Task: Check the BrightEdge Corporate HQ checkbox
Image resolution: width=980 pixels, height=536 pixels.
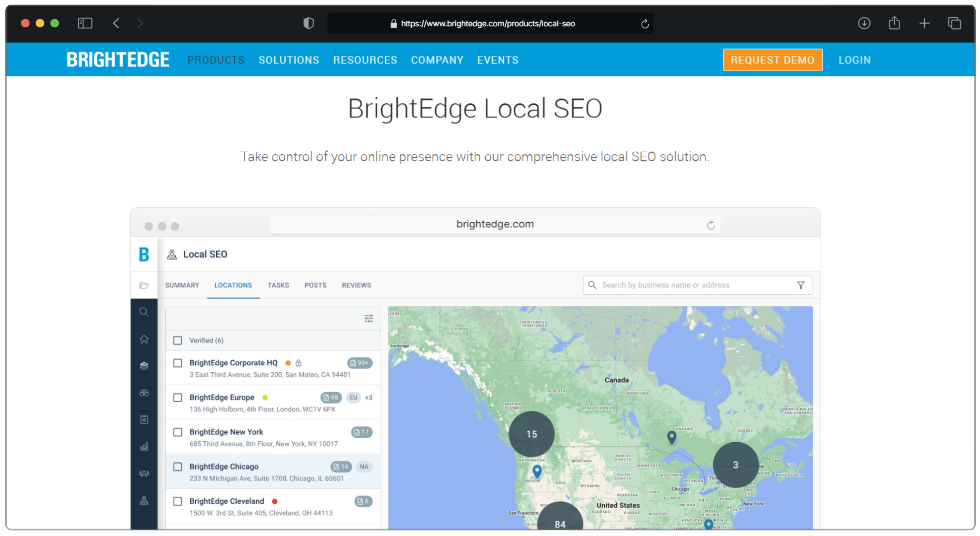Action: pos(178,363)
